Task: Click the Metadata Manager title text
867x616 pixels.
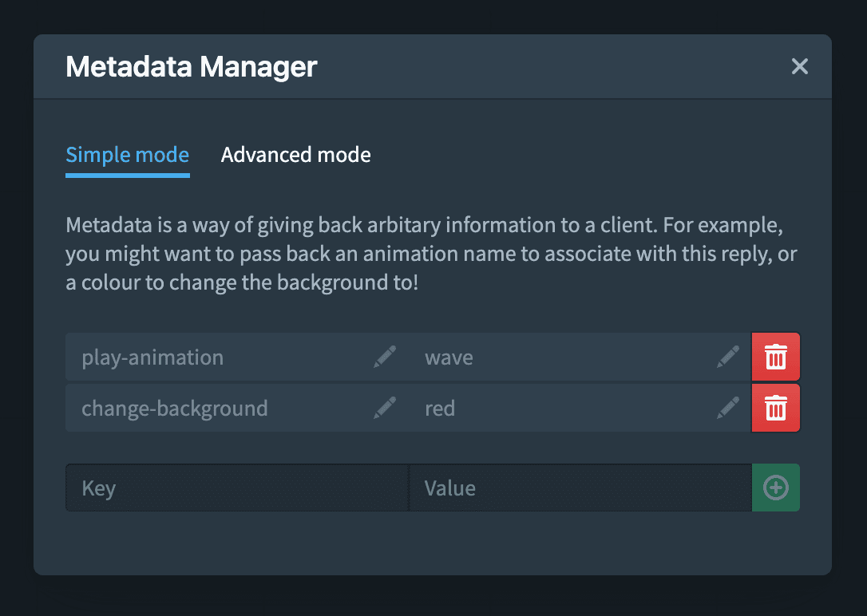Action: (x=192, y=66)
